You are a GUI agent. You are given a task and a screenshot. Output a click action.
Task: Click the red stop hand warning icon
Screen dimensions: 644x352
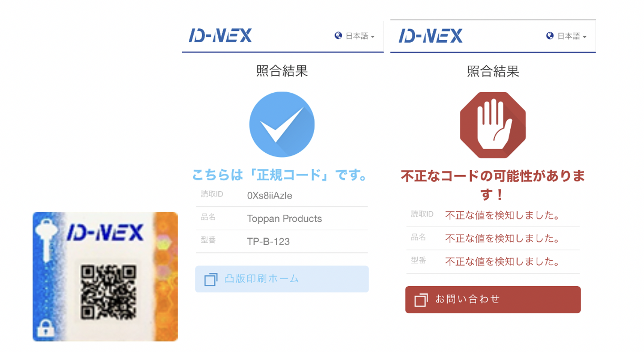[493, 125]
